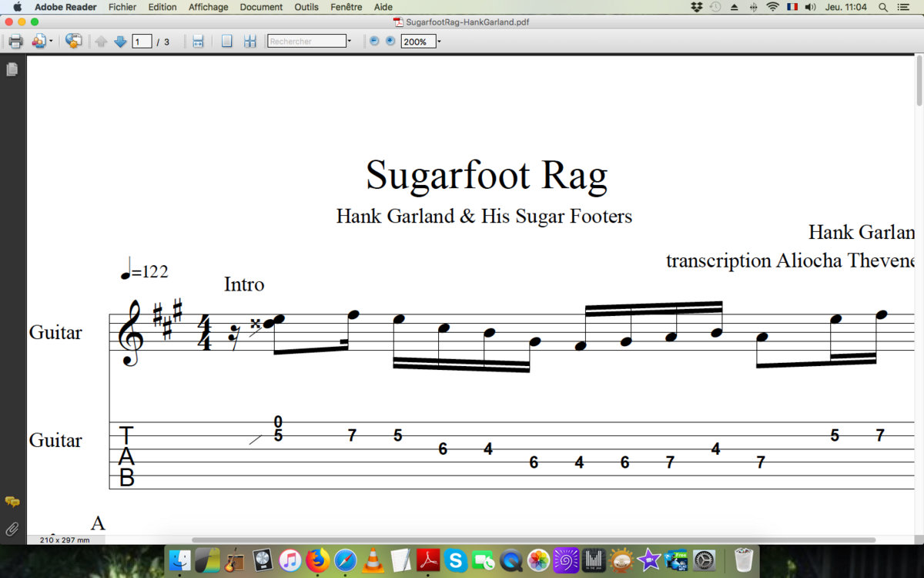Click the vertical scrollbar thumb
924x578 pixels.
(x=919, y=81)
